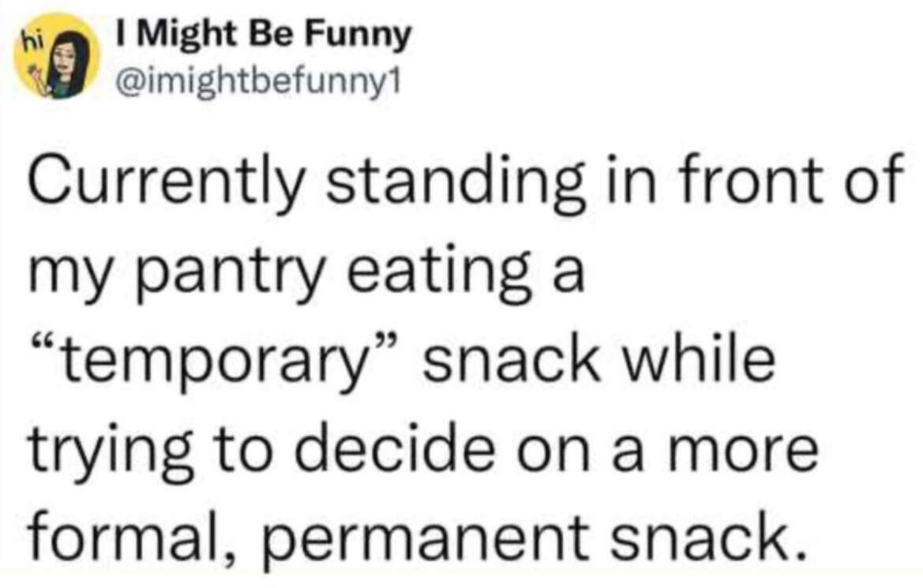923x588 pixels.
Task: Click the word "formal" in the tweet
Action: point(112,539)
